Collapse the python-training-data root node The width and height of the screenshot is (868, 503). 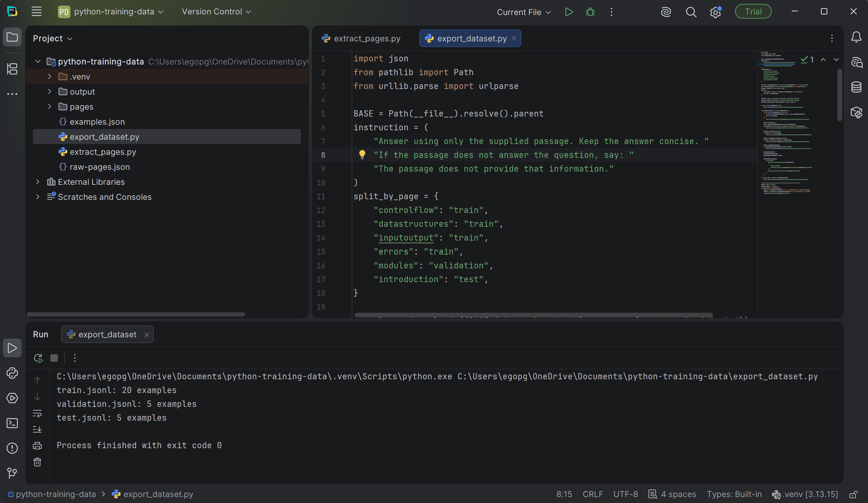(x=38, y=61)
